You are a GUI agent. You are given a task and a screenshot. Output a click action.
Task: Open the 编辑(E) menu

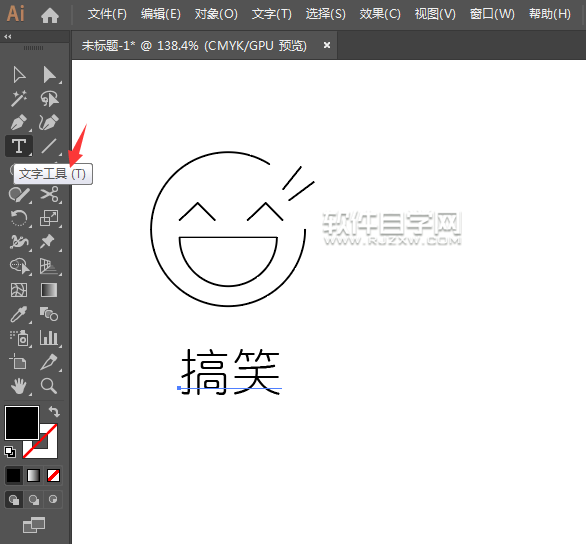tap(161, 14)
